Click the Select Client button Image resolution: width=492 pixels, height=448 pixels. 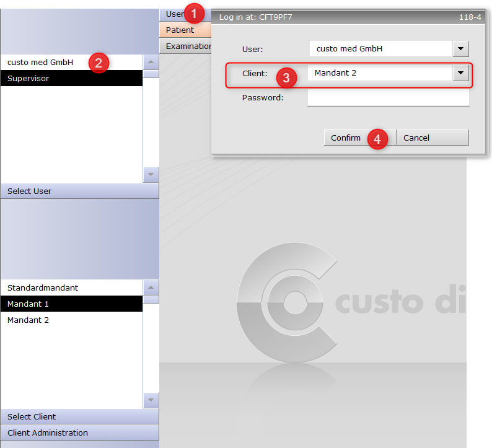click(80, 416)
